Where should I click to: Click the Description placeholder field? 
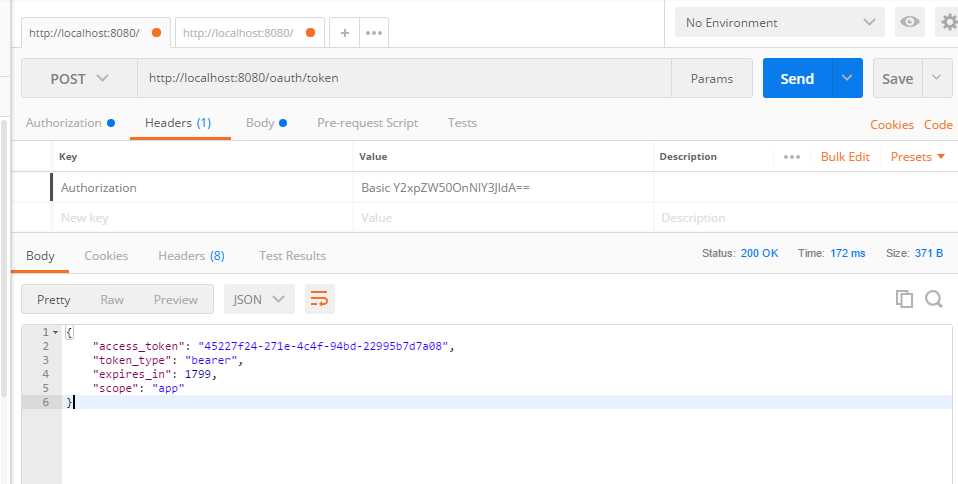coord(805,218)
